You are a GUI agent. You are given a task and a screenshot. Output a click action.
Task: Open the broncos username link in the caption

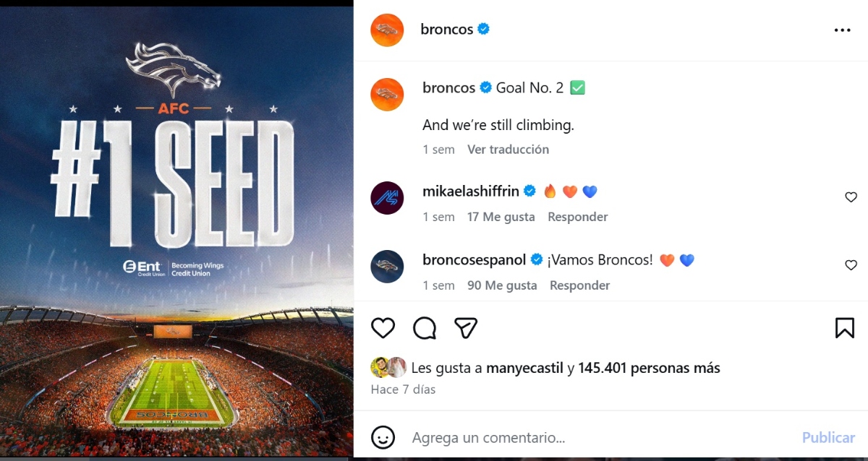click(448, 87)
